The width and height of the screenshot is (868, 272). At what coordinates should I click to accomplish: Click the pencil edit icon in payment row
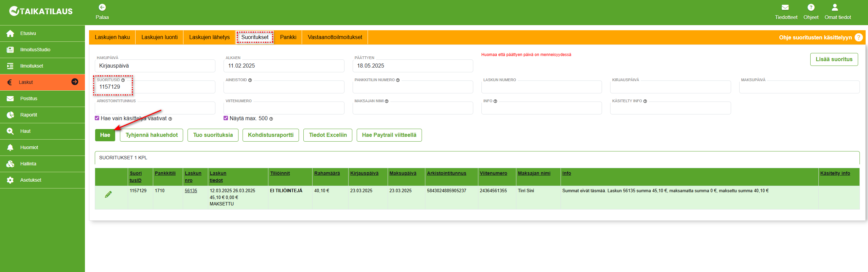point(108,195)
